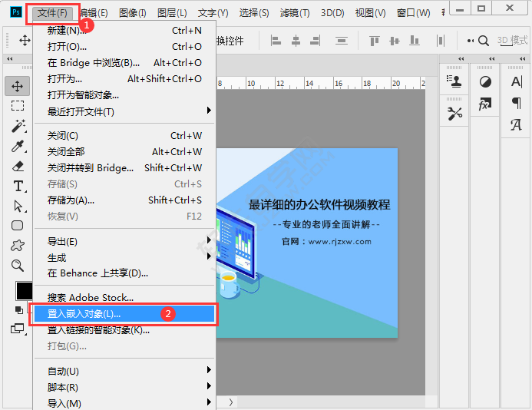Select the Zoom magnifier tool
The image size is (532, 410).
click(17, 266)
